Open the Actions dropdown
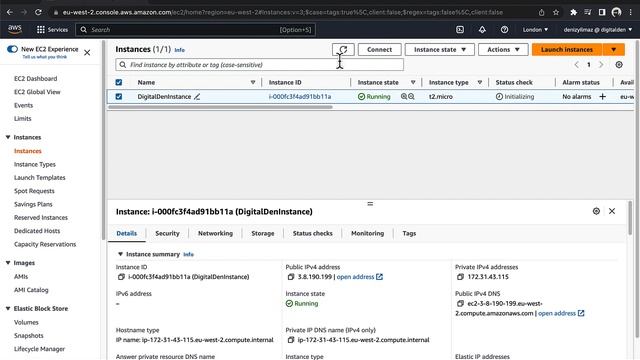Viewport: 640px width, 360px height. [503, 49]
